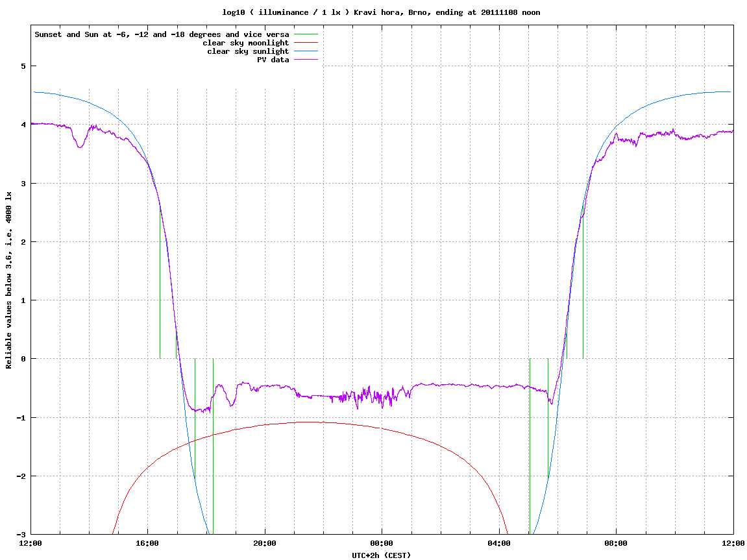Screen dimensions: 747x560
Task: Click the y-axis tick label -3
Action: (21, 535)
